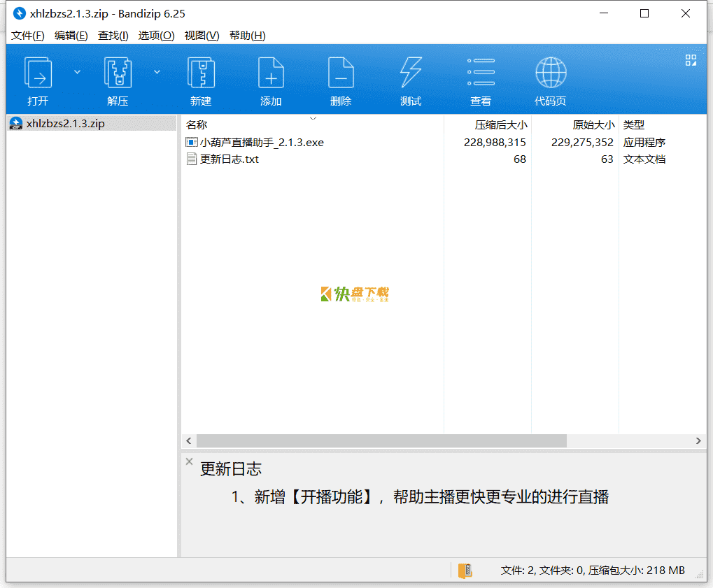Expand the dropdown arrow next to 解压

157,72
